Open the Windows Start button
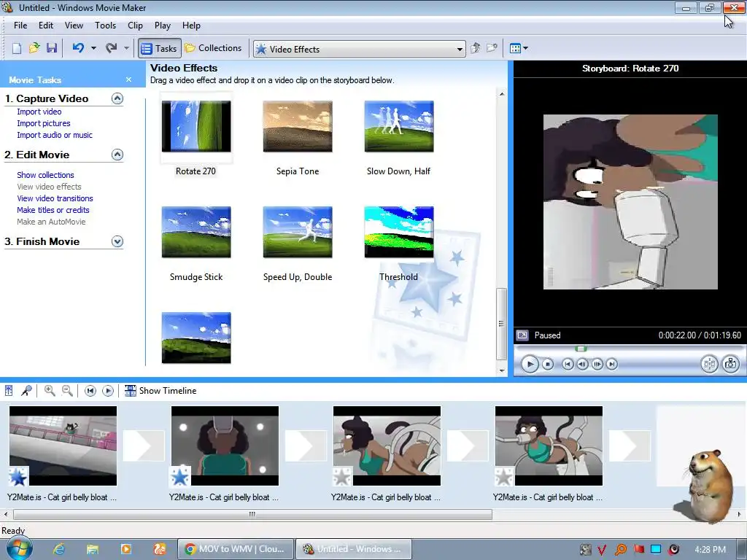 click(18, 549)
